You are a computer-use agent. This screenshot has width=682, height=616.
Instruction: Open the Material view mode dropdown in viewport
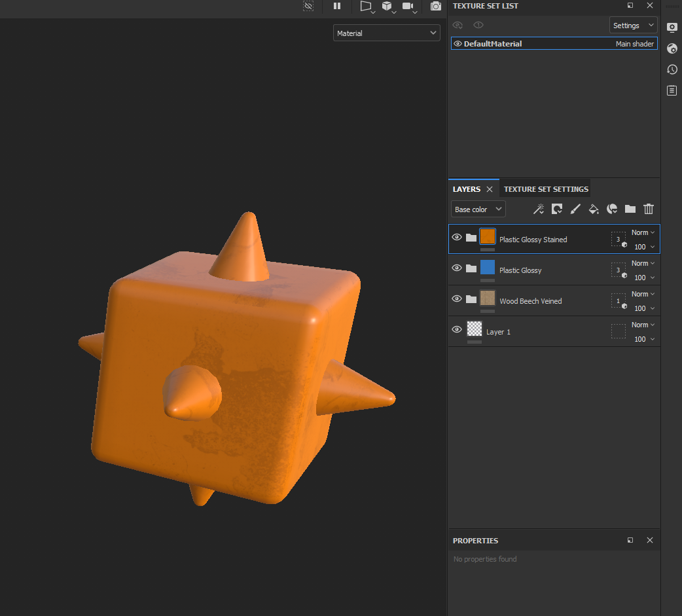coord(386,32)
